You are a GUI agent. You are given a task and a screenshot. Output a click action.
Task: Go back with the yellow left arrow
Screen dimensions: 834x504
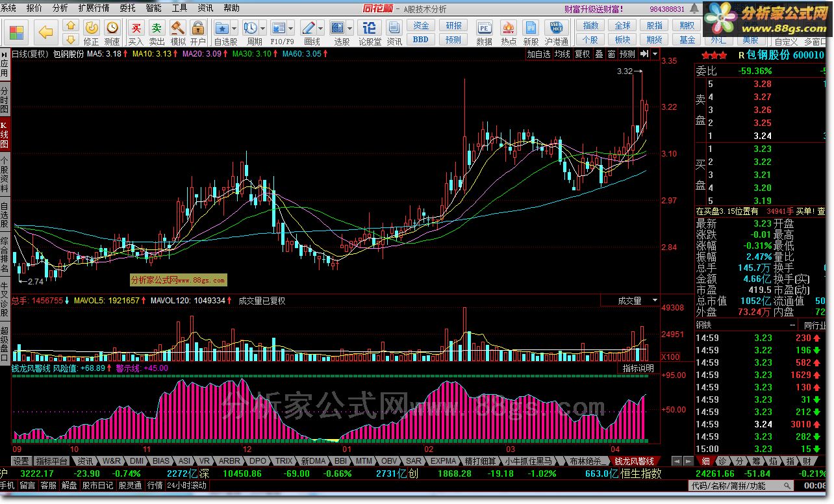[x=45, y=32]
